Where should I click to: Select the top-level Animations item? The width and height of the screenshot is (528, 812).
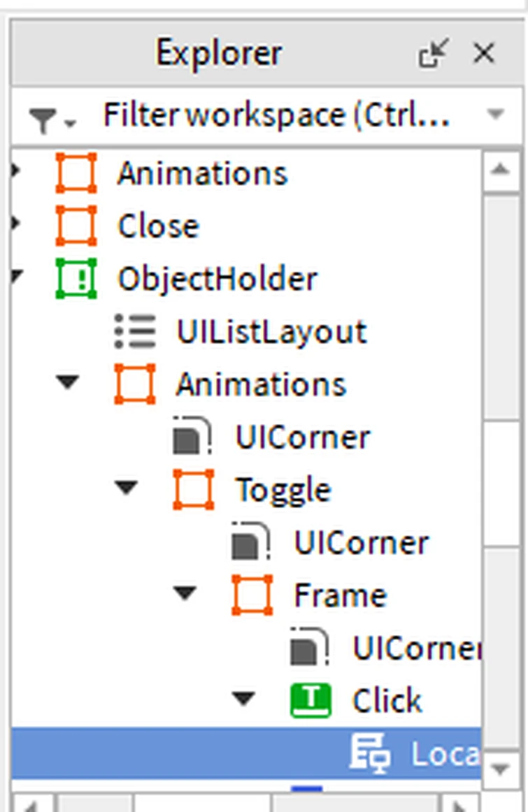click(202, 173)
